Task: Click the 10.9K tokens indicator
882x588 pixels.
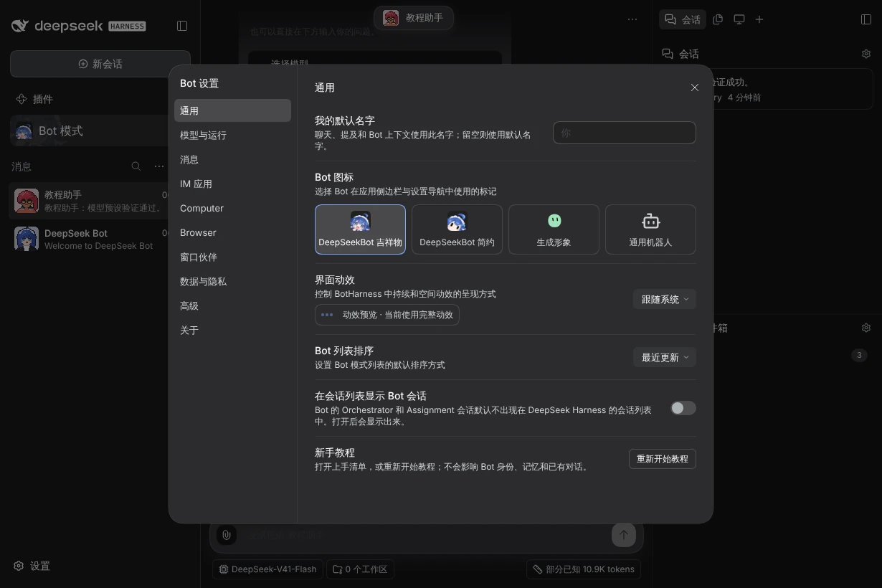Action: (x=583, y=569)
